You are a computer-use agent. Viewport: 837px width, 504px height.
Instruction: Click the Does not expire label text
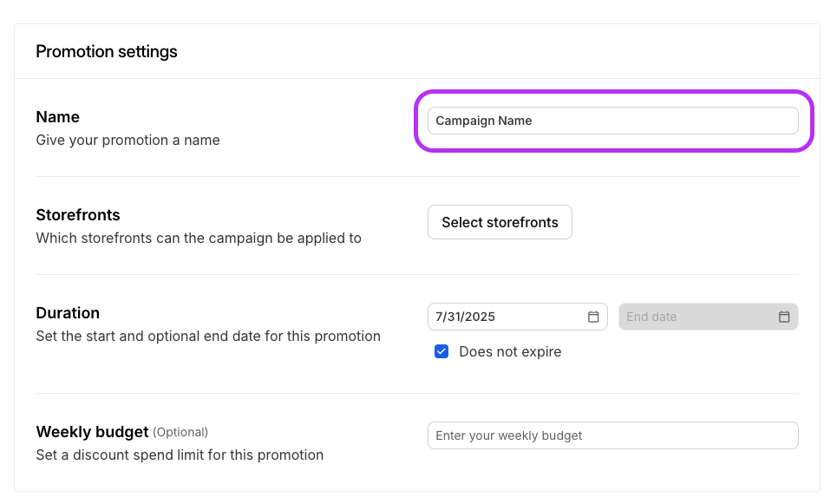pos(510,351)
